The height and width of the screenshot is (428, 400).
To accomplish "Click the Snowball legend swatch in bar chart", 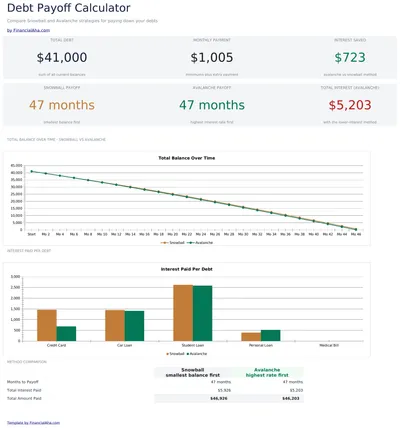I will click(x=168, y=354).
